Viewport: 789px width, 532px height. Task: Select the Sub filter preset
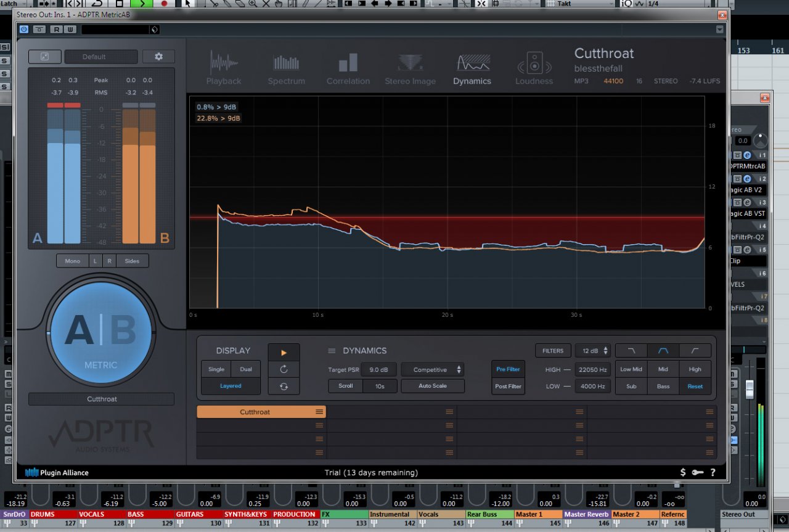click(631, 387)
